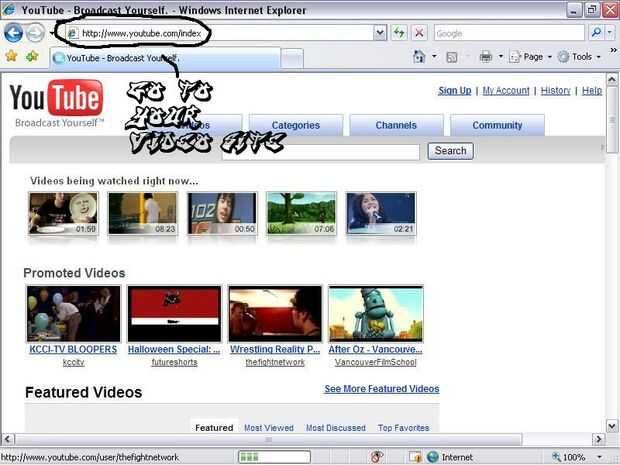Image resolution: width=620 pixels, height=465 pixels.
Task: Click the video thumbnail with 00:50 duration
Action: [x=222, y=214]
